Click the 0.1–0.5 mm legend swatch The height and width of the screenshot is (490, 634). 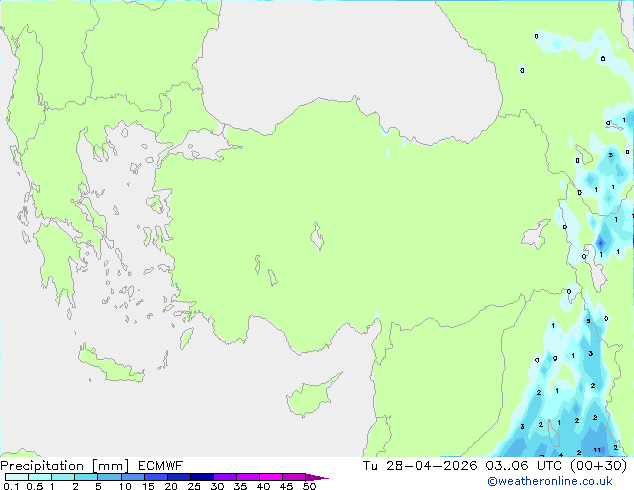(17, 477)
